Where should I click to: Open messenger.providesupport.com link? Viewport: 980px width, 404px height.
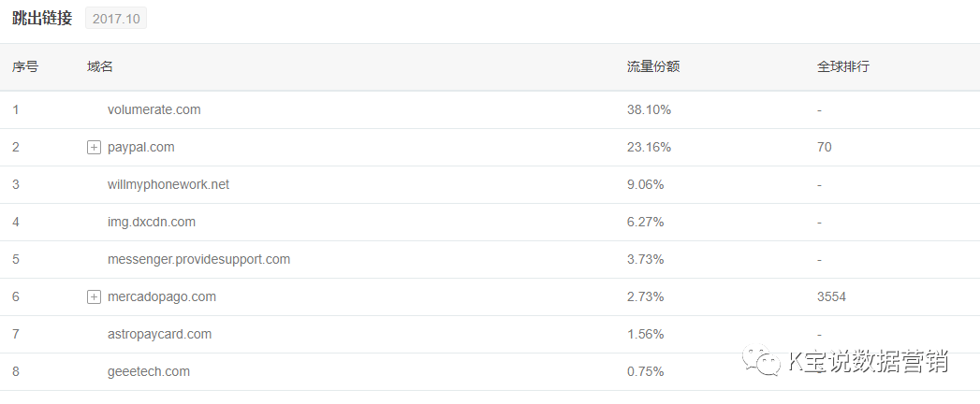pyautogui.click(x=198, y=259)
